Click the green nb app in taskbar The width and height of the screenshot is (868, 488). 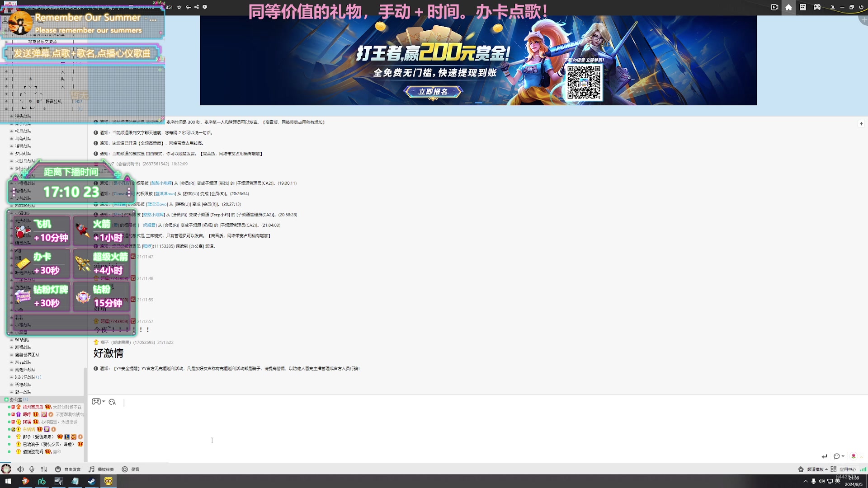coord(42,481)
